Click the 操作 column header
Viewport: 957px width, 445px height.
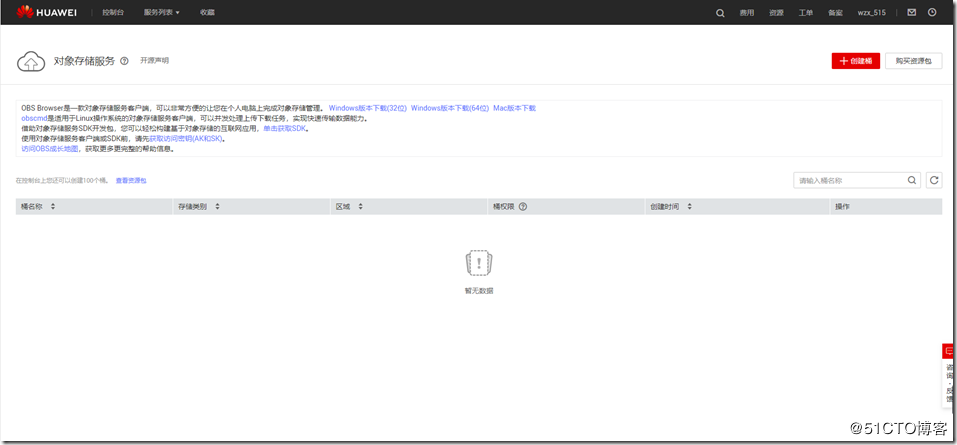pos(842,206)
